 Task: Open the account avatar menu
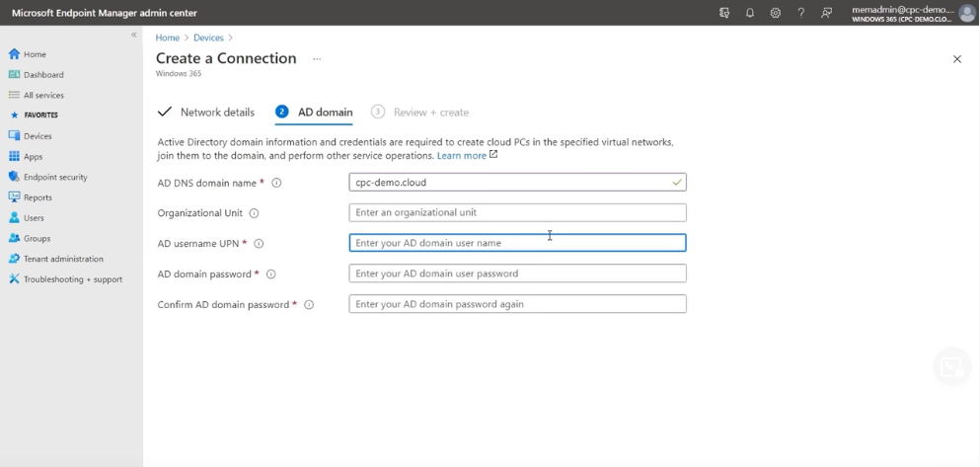tap(966, 13)
